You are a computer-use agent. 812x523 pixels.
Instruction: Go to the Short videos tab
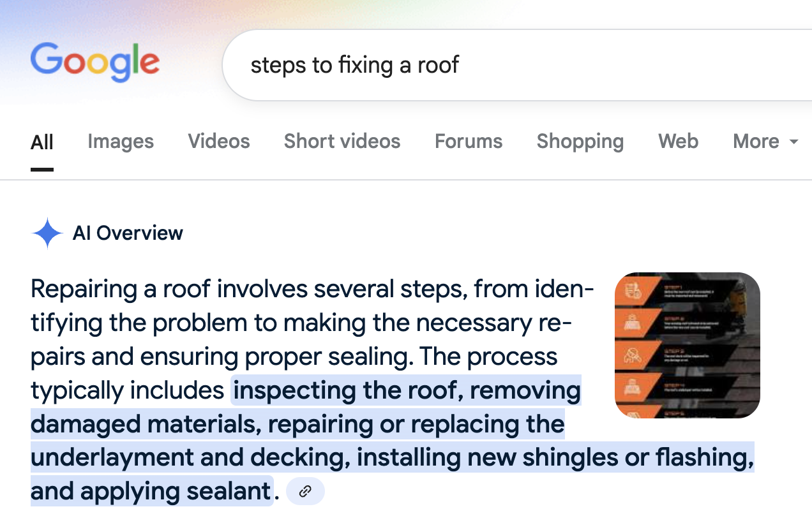pyautogui.click(x=342, y=141)
